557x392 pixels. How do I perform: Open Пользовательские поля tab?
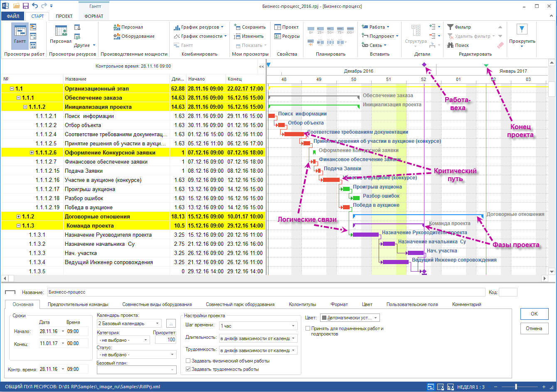pos(412,304)
